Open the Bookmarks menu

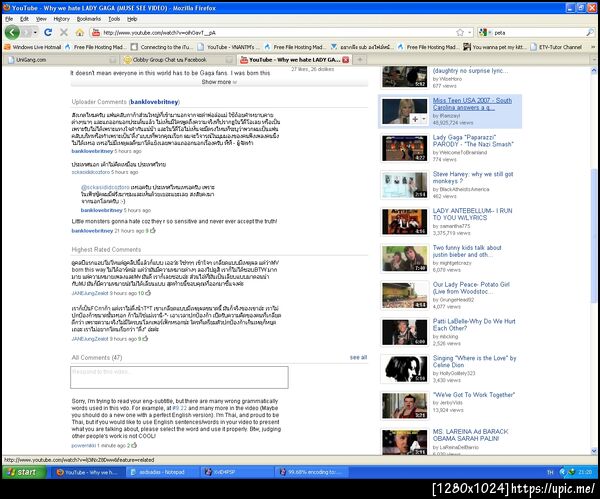pyautogui.click(x=88, y=19)
